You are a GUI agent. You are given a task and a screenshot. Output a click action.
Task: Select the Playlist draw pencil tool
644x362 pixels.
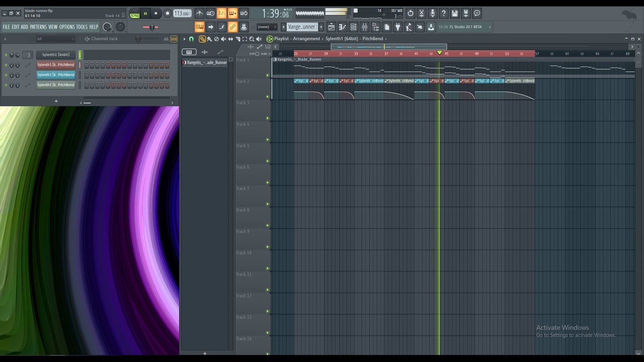click(x=202, y=39)
